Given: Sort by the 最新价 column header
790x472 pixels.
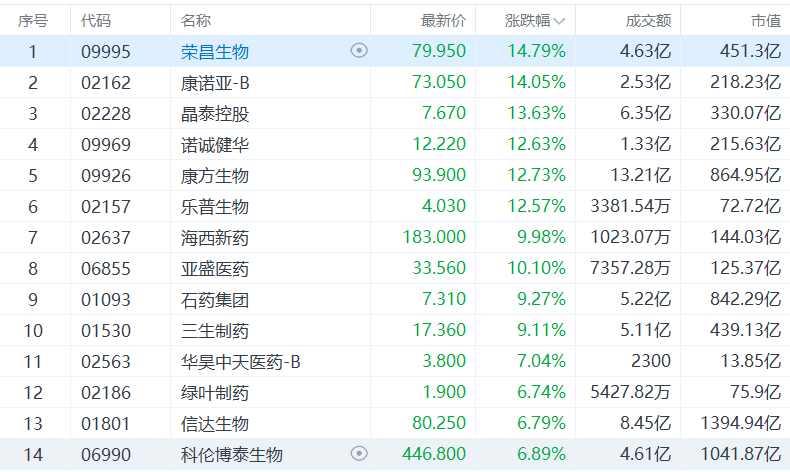Looking at the screenshot, I should click(443, 21).
